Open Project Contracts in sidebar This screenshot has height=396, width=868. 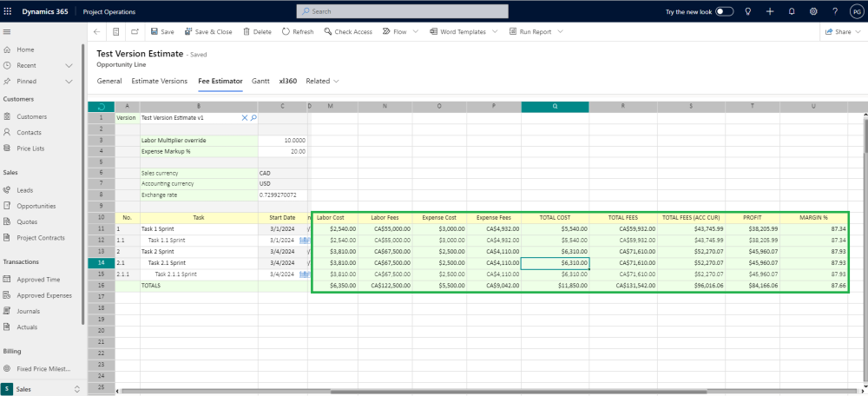[x=42, y=238]
